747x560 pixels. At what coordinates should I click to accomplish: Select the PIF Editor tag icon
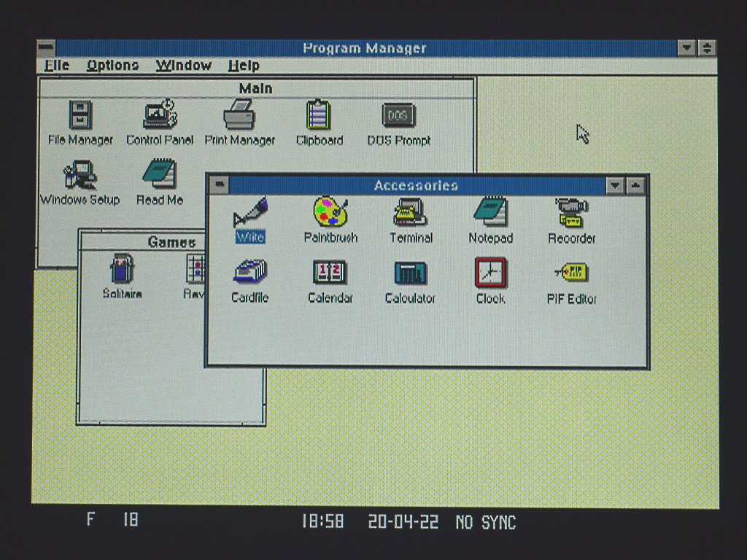click(571, 273)
